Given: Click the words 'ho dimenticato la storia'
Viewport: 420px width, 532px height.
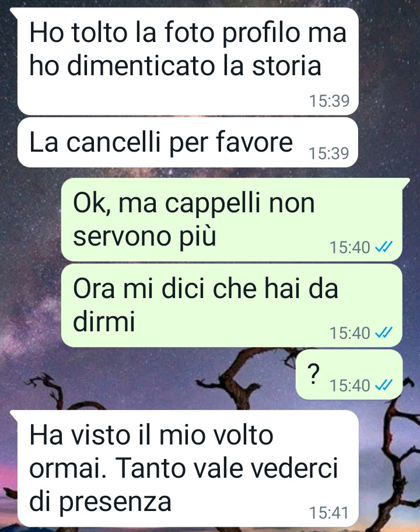Looking at the screenshot, I should pyautogui.click(x=175, y=65).
